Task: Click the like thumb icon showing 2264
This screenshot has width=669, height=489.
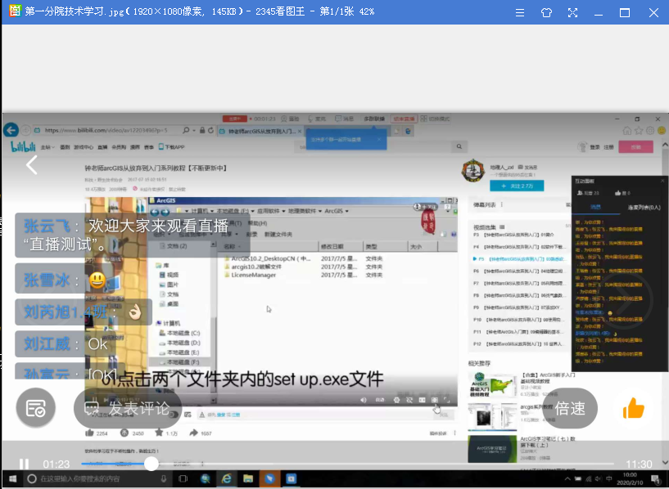Action: pos(89,433)
